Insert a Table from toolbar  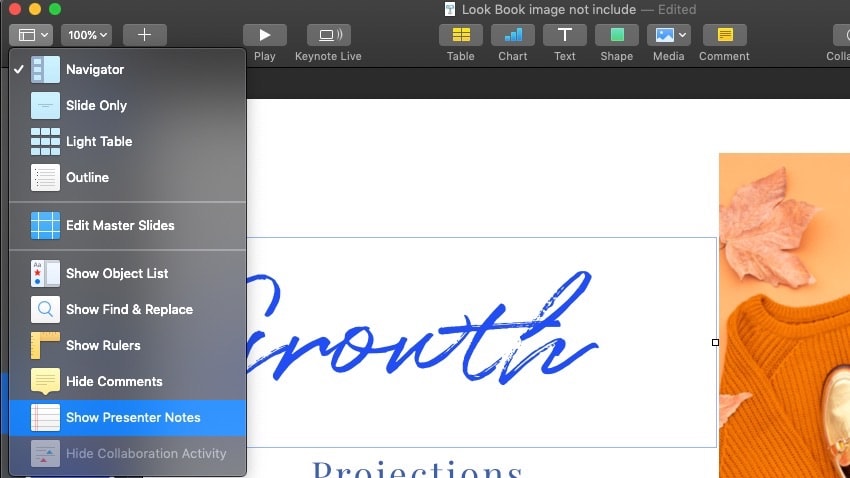tap(461, 35)
